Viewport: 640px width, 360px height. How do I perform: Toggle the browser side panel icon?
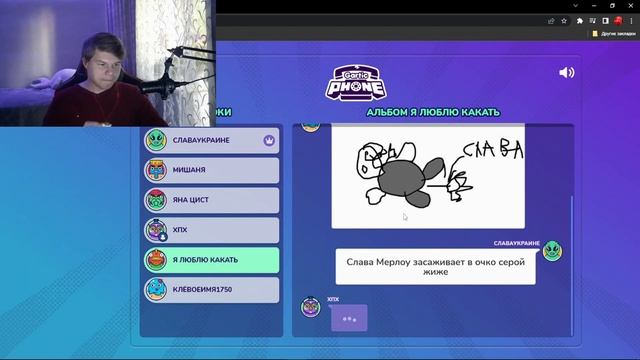coord(606,21)
